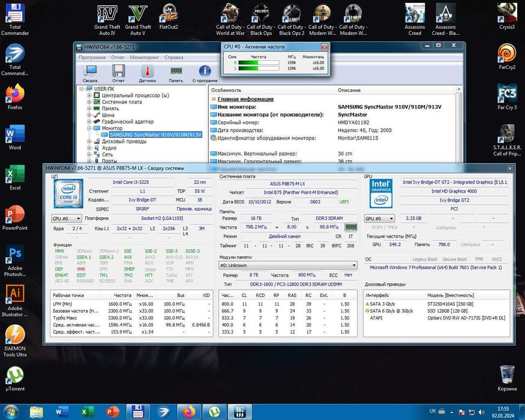Click the Core 0 frequency bar
525x420 pixels.
click(x=259, y=62)
